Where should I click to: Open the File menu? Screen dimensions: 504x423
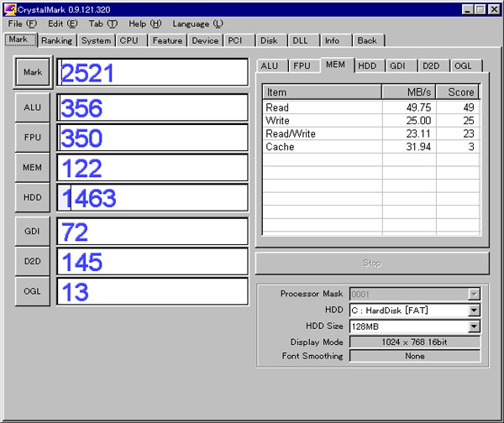23,23
